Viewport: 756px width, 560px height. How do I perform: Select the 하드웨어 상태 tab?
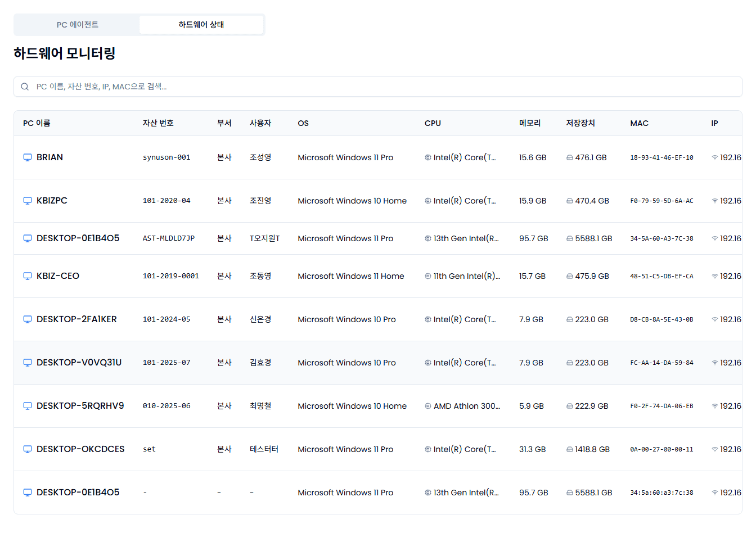(201, 25)
